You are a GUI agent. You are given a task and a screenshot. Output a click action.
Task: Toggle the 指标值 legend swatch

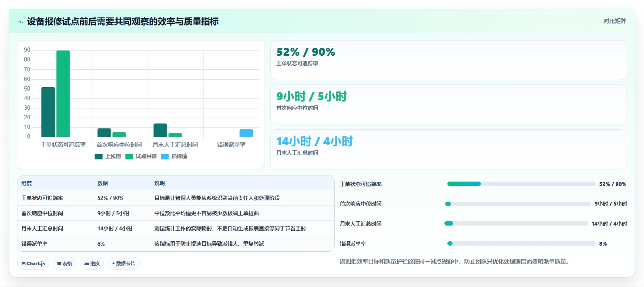pos(165,156)
